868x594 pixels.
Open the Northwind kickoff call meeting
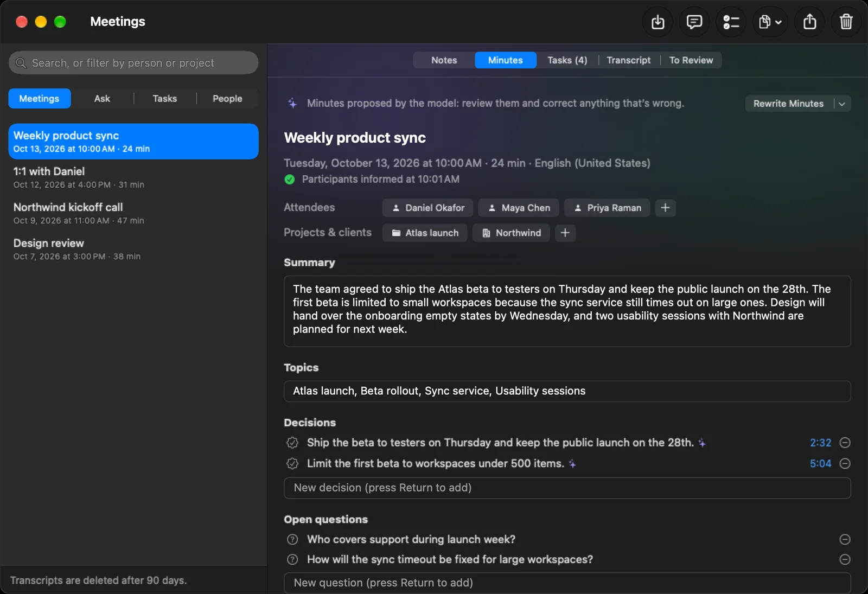133,213
